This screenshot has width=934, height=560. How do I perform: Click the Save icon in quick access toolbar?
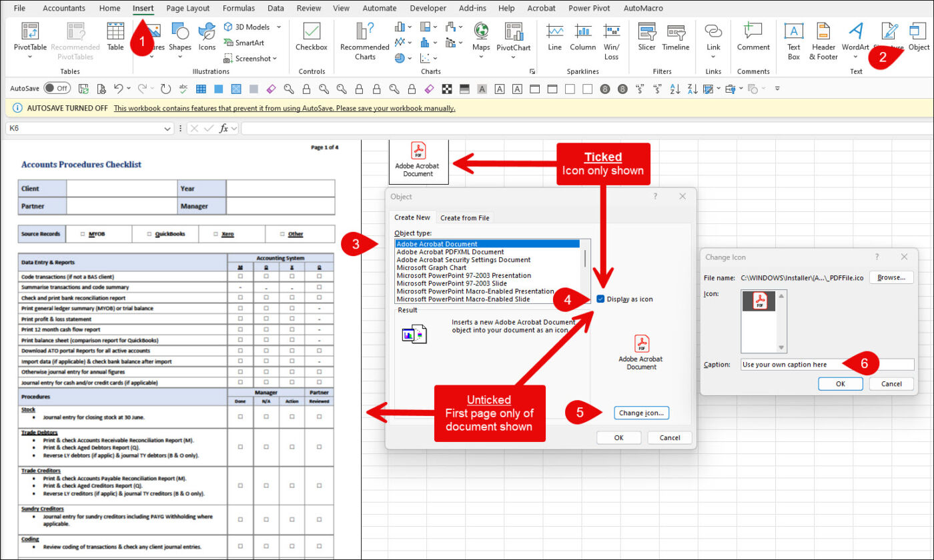tap(83, 88)
